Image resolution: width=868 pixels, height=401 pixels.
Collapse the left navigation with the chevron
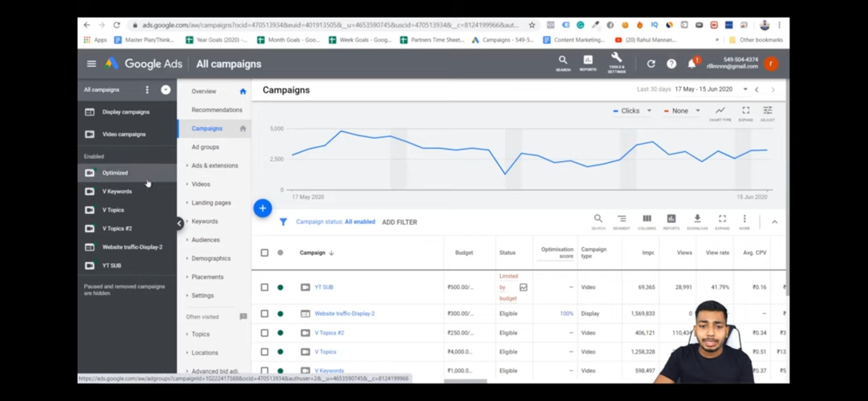coord(180,223)
